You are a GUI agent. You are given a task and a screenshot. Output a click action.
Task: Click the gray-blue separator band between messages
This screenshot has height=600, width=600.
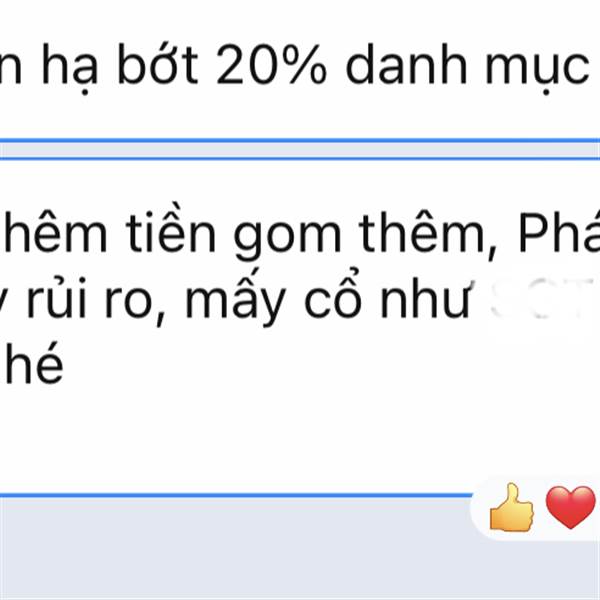tap(300, 150)
